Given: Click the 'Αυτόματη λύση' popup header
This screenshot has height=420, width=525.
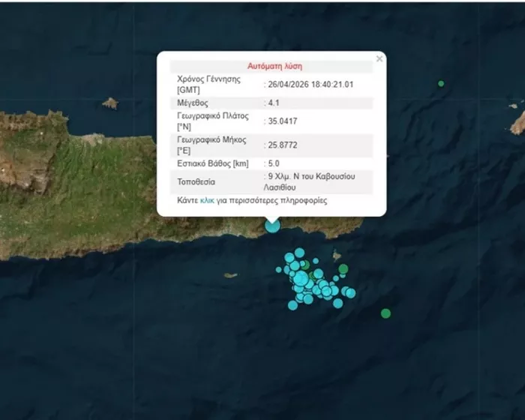Looking at the screenshot, I should (x=274, y=66).
